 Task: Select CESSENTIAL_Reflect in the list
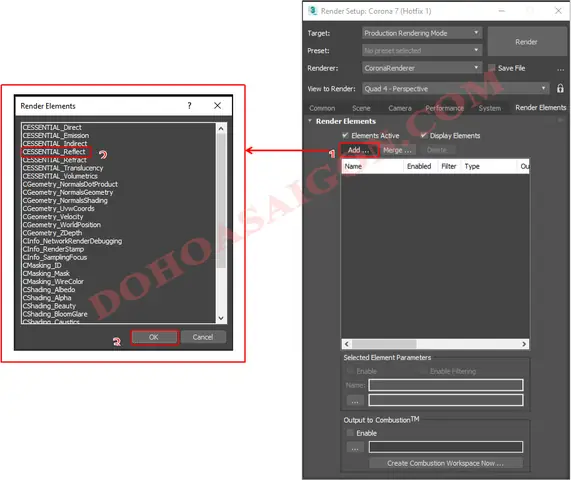coord(54,152)
